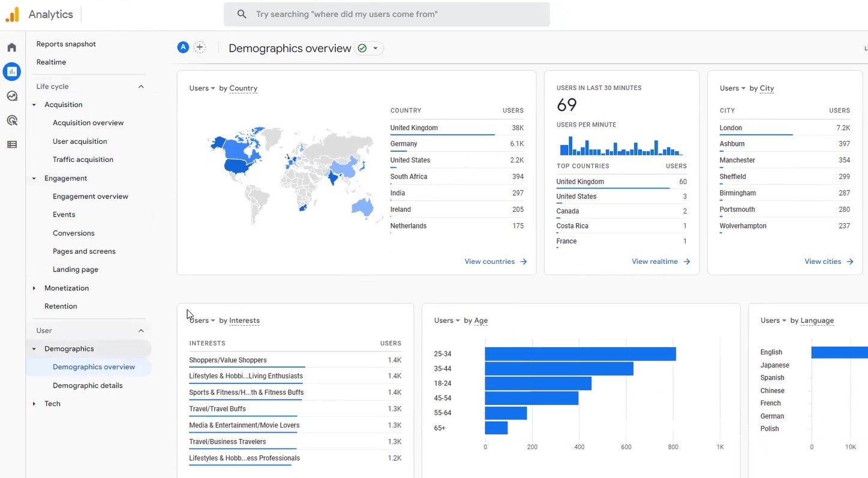
Task: Open the Library icon at rail bottom
Action: coord(12,144)
